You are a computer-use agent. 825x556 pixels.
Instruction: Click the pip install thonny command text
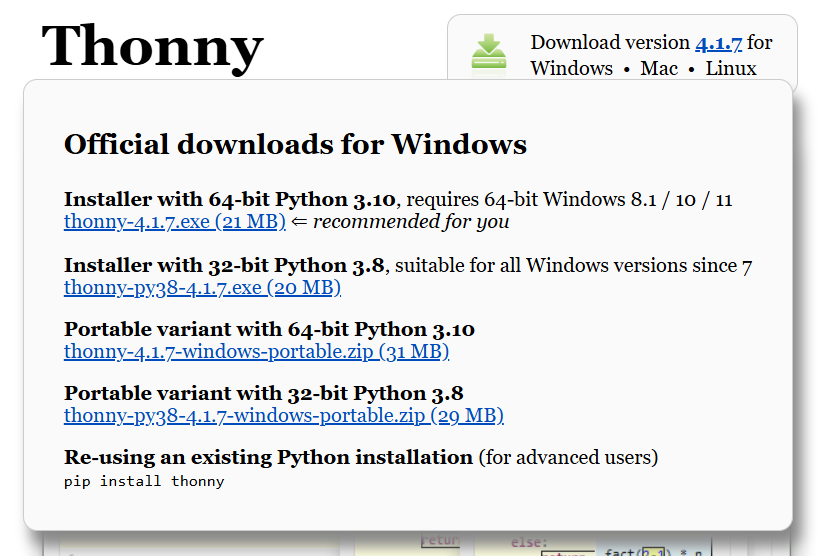144,481
